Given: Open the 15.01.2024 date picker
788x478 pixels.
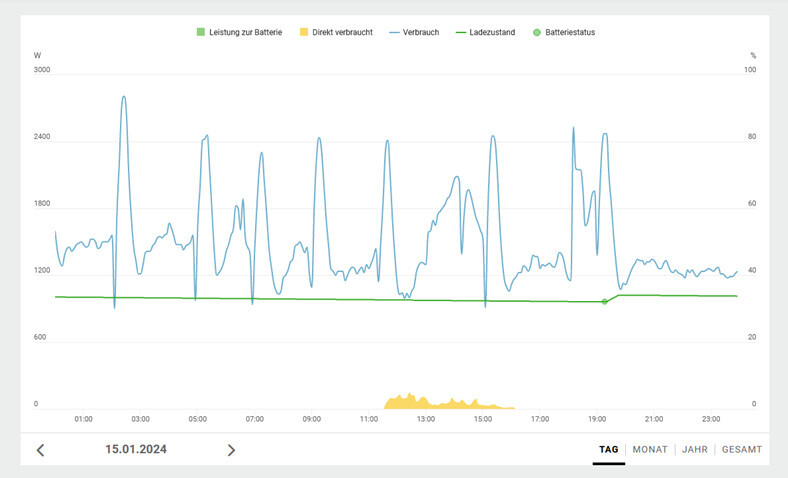Looking at the screenshot, I should 136,450.
